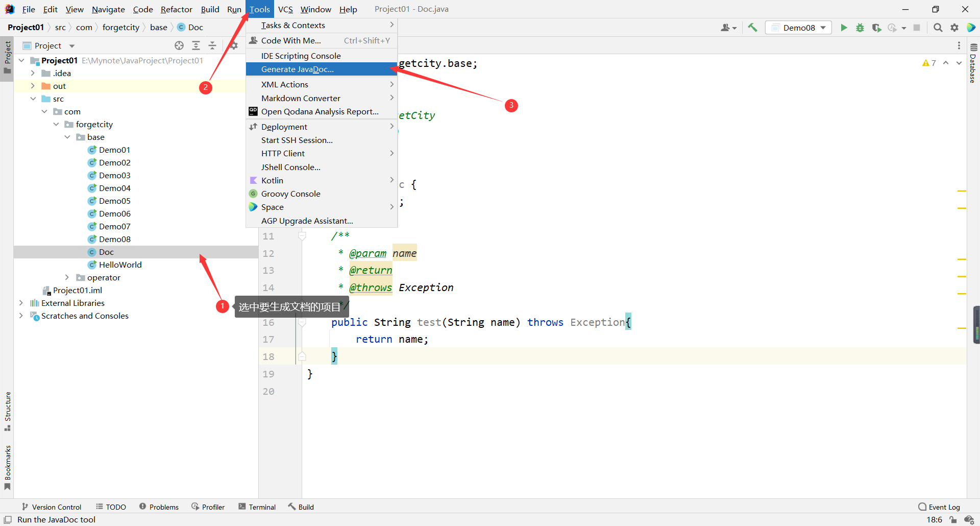Click the fold marker on line 11
This screenshot has width=980, height=526.
(302, 236)
